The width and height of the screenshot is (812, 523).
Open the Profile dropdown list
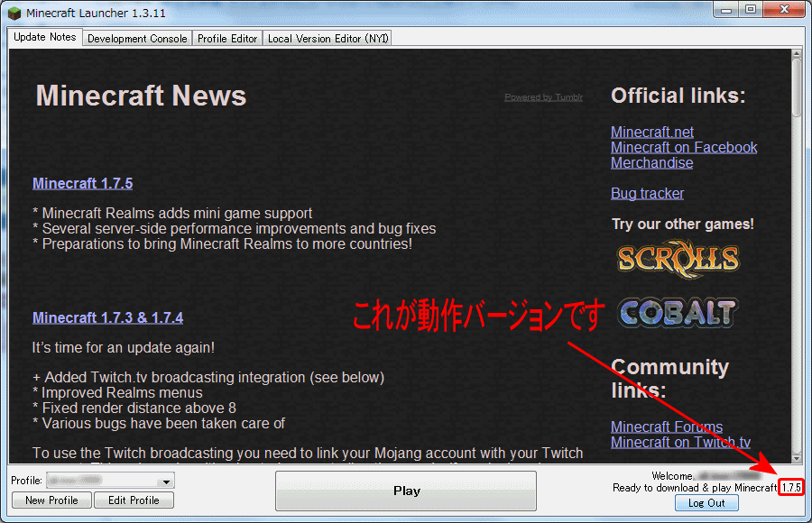point(110,481)
